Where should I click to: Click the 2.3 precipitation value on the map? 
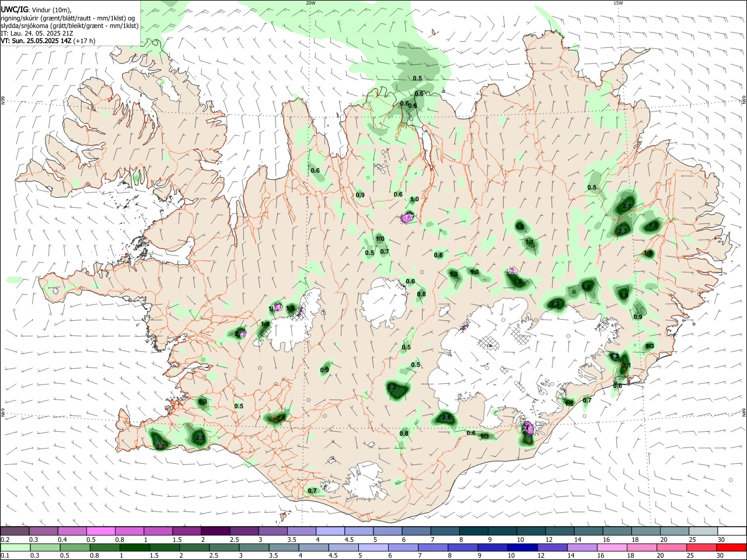(x=555, y=304)
